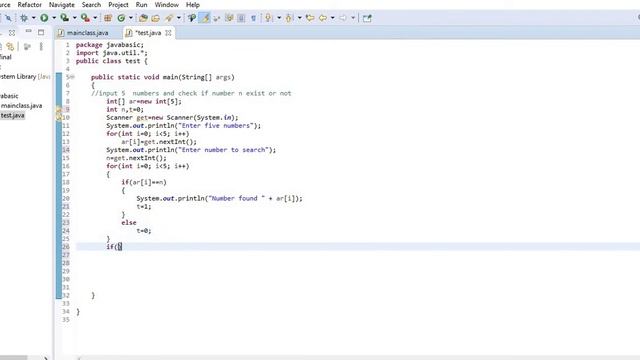Click line number 14 in the gutter

[66, 150]
